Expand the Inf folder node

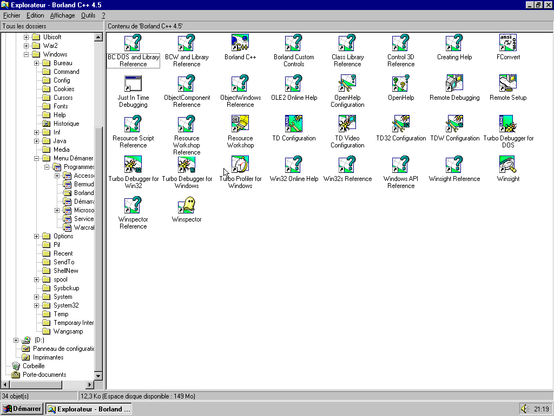tap(36, 132)
